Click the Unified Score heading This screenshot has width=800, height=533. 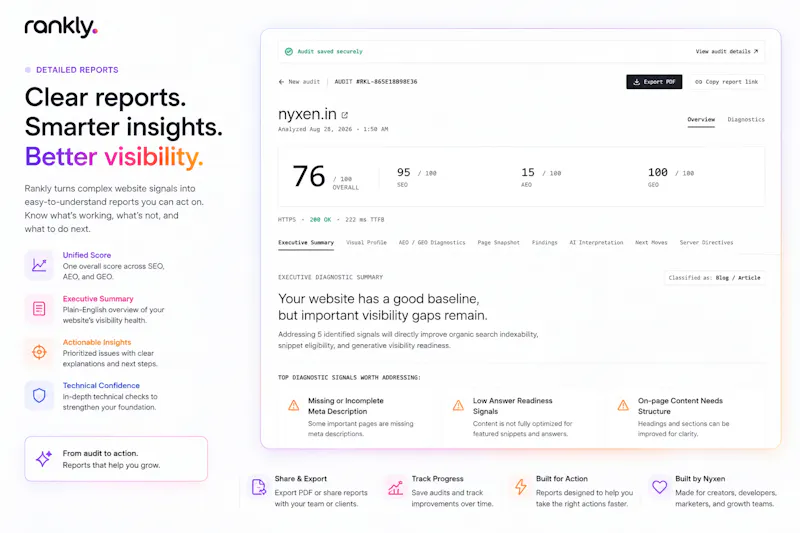[87, 255]
